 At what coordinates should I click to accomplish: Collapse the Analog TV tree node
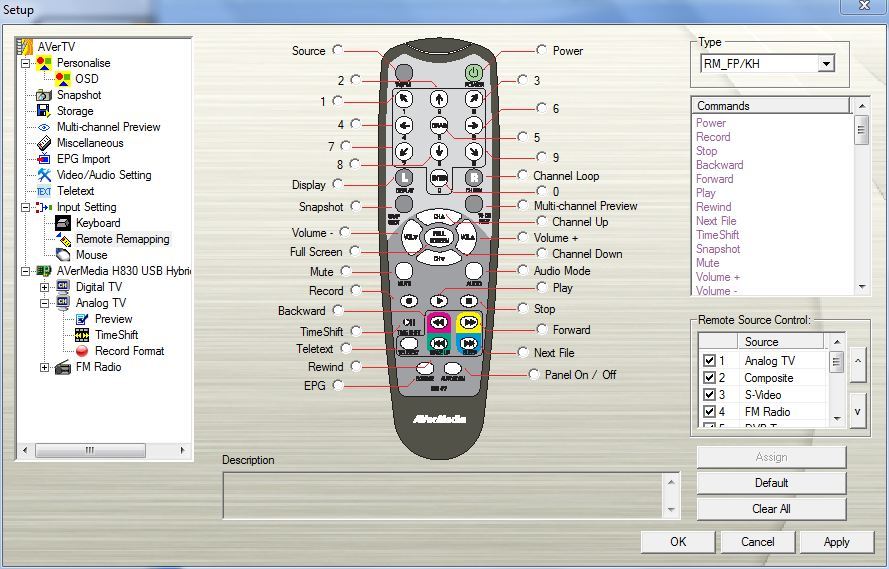tap(44, 303)
